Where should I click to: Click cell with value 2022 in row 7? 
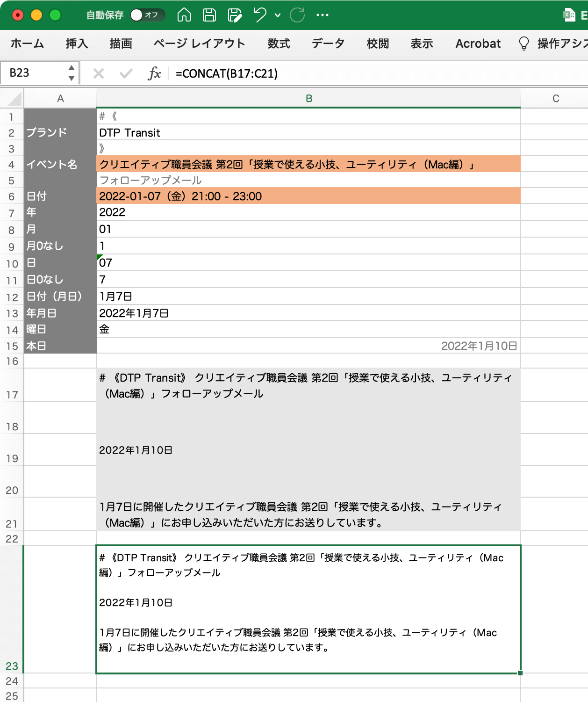[308, 212]
